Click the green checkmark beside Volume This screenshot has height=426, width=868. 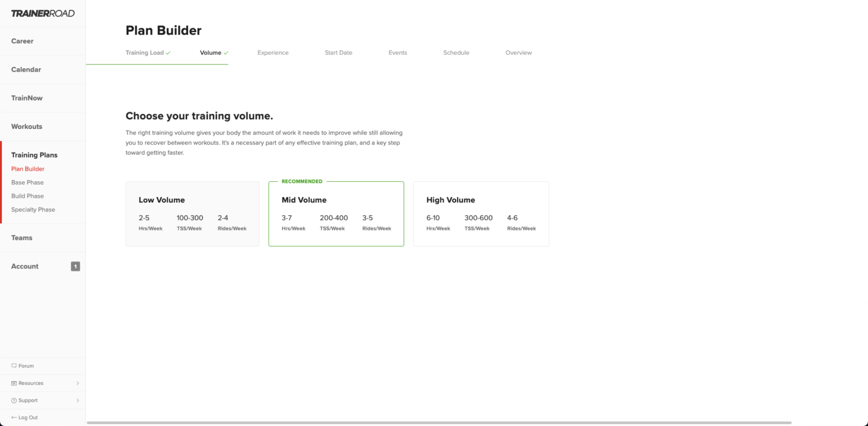(225, 52)
